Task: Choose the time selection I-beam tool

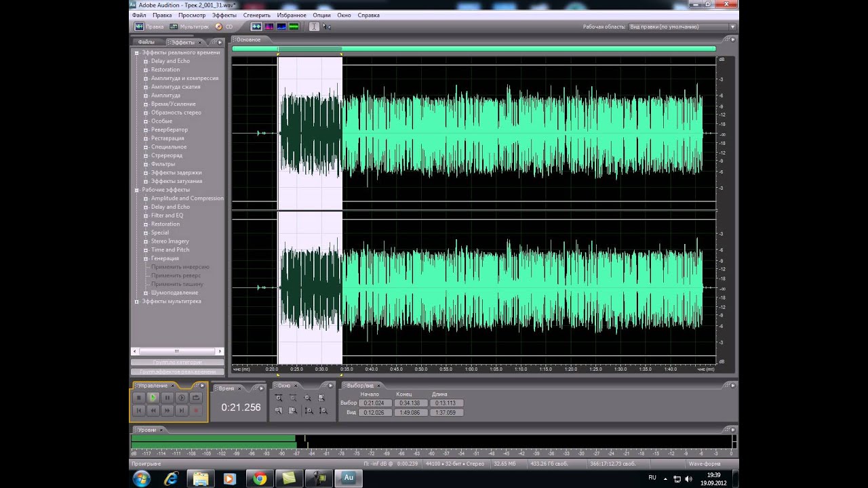Action: (314, 26)
